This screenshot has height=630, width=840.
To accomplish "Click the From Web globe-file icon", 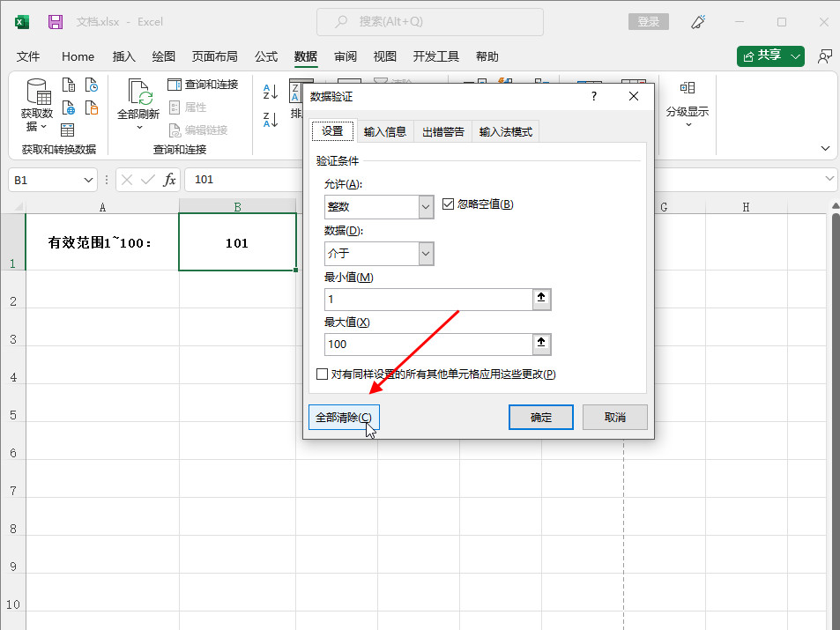I will point(69,107).
